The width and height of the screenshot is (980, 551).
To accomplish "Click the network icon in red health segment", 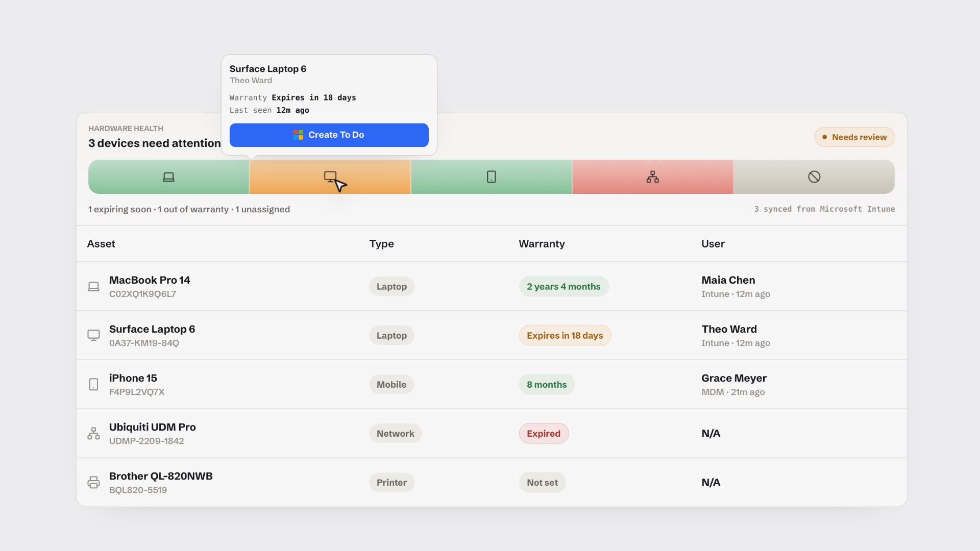I will click(652, 177).
